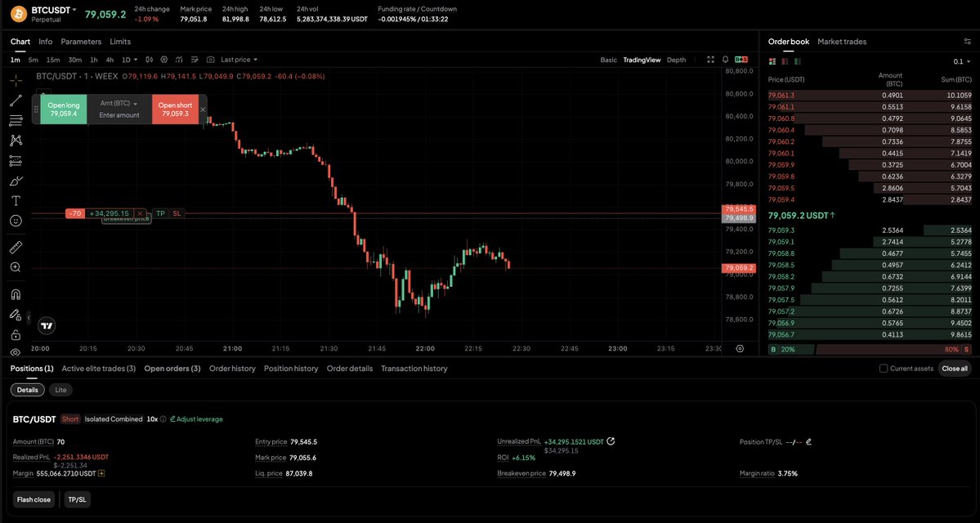Click the drawing edit icon beside indicators
Image resolution: width=980 pixels, height=523 pixels.
(195, 60)
